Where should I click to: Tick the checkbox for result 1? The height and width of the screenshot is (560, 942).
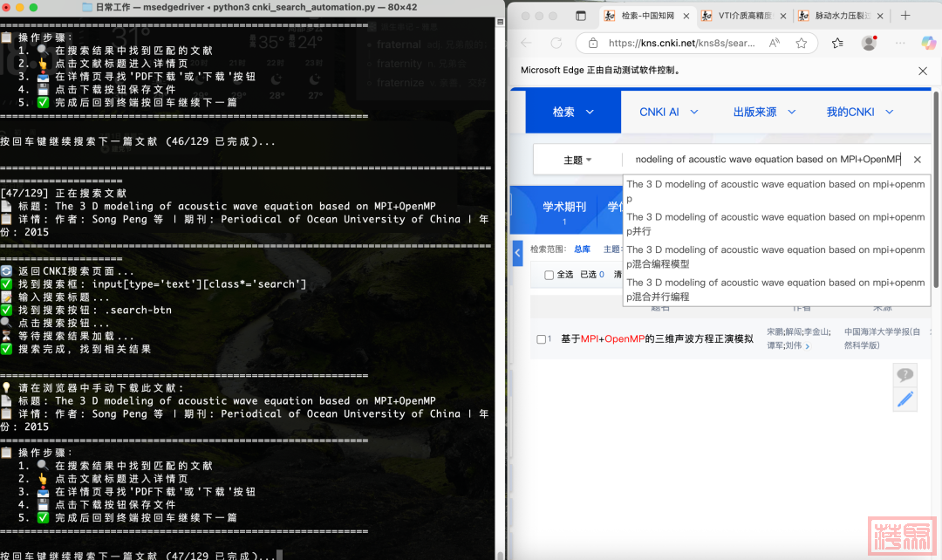(x=541, y=339)
